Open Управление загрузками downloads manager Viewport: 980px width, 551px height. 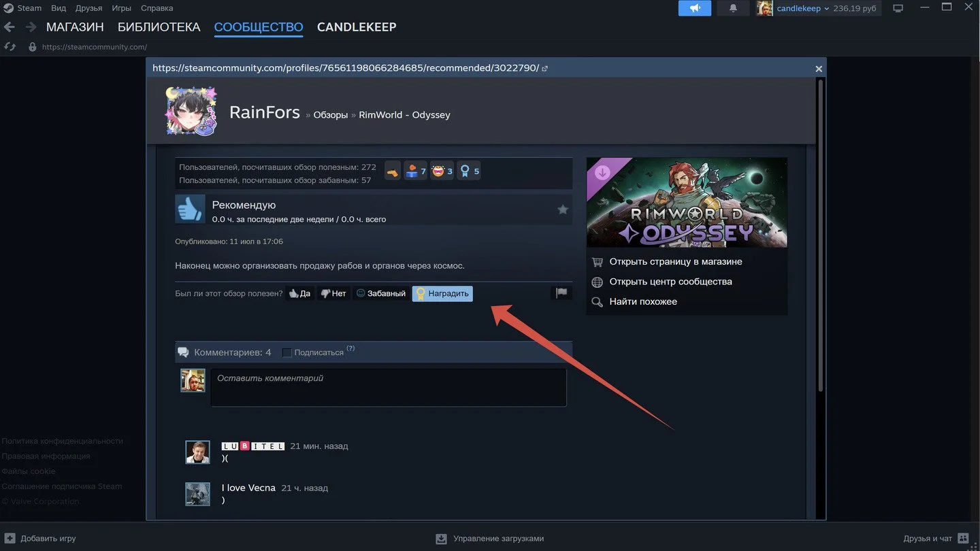[490, 538]
